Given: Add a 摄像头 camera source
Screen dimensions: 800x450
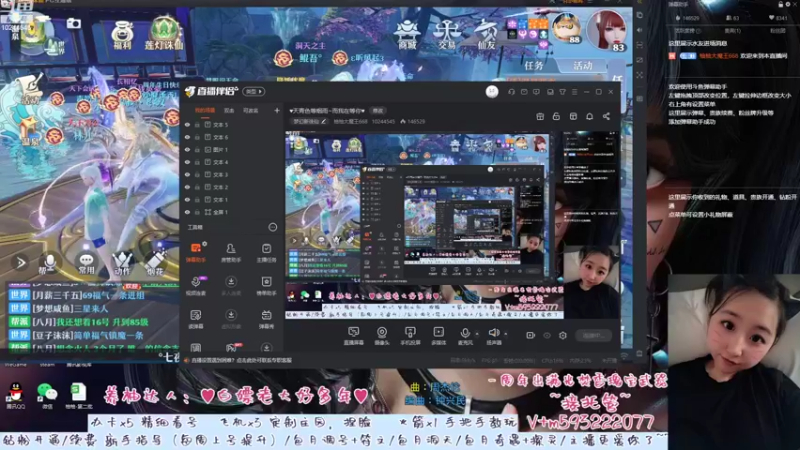Looking at the screenshot, I should pos(382,336).
